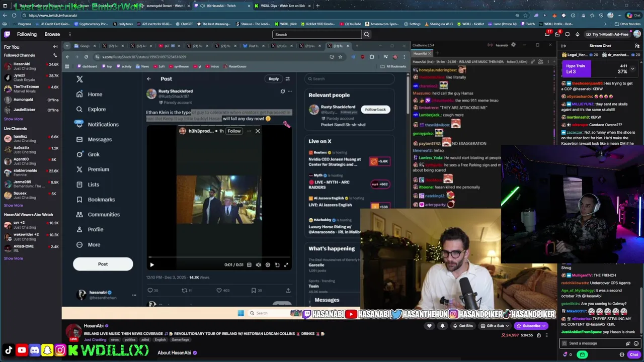644x362 pixels.
Task: Open the Discord overlay icon
Action: click(x=34, y=350)
